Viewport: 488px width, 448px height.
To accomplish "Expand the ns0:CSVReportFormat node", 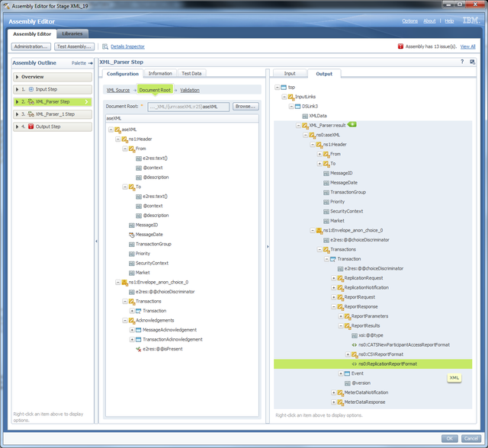I will tap(348, 354).
